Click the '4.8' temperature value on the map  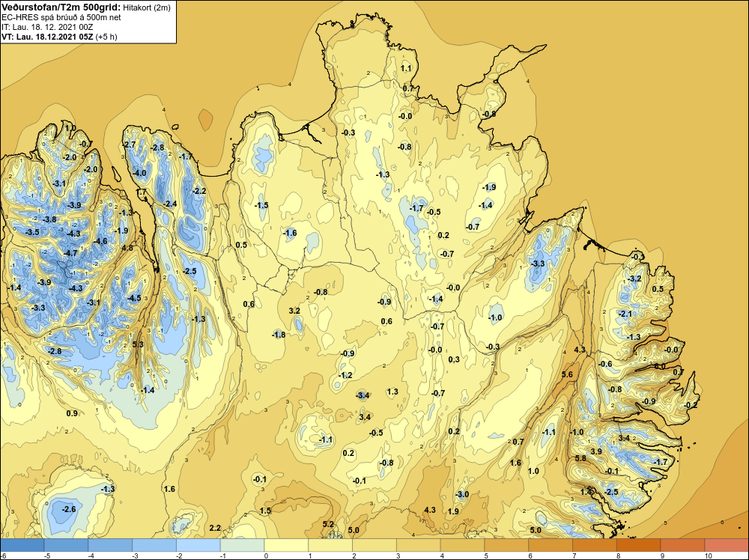(x=127, y=248)
